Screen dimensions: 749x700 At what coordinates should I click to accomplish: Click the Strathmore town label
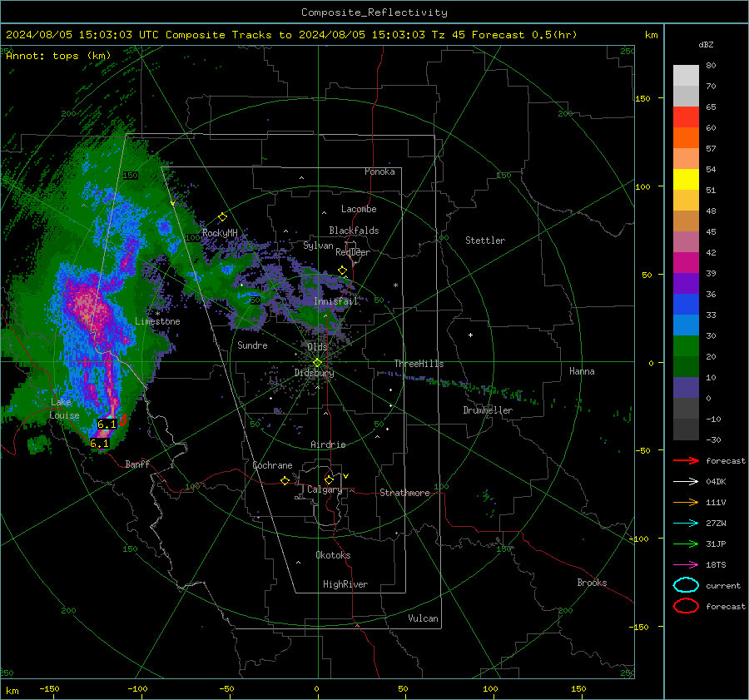point(404,493)
